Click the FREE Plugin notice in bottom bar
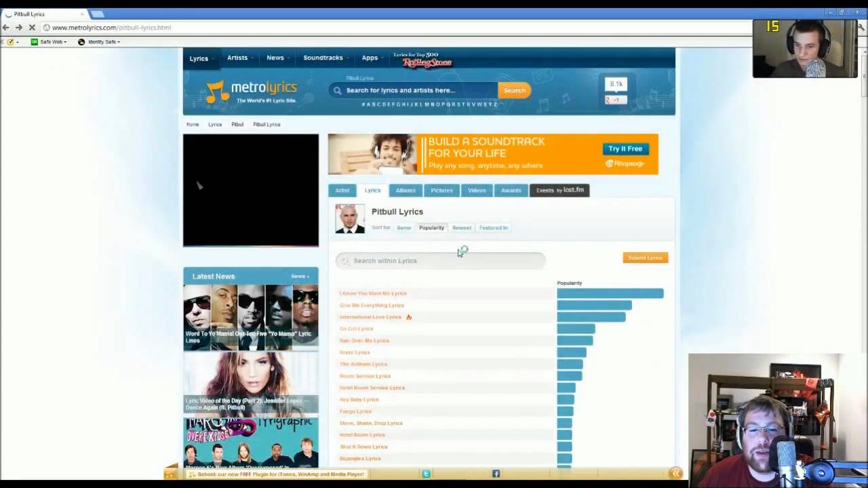 pyautogui.click(x=276, y=474)
